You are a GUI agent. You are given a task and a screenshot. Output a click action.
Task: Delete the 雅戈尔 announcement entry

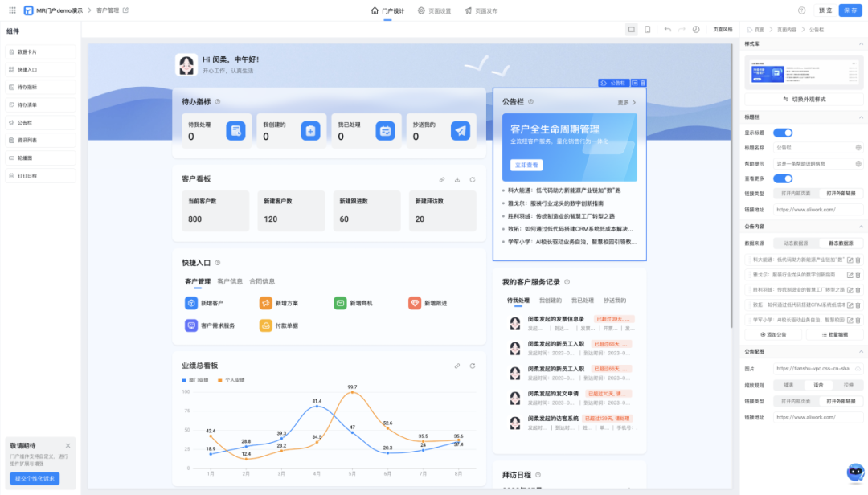[x=858, y=275]
